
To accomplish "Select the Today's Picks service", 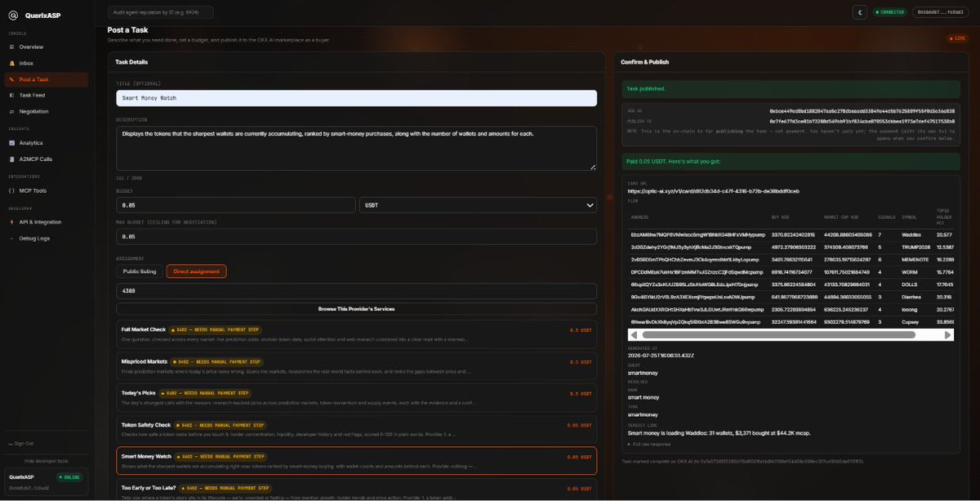I will click(x=356, y=397).
